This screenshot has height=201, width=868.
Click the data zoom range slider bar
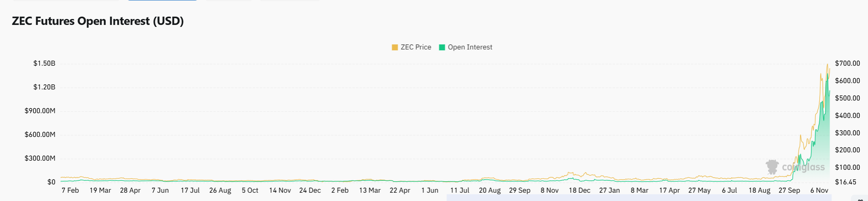point(639,197)
